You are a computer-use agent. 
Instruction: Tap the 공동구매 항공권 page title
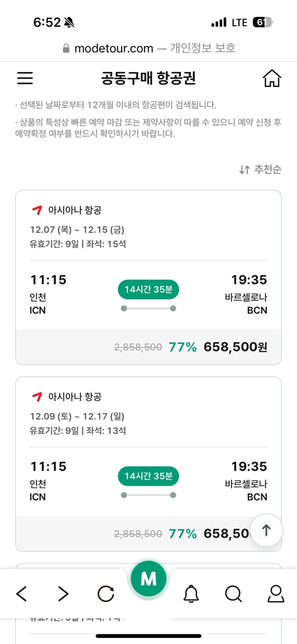pyautogui.click(x=148, y=78)
